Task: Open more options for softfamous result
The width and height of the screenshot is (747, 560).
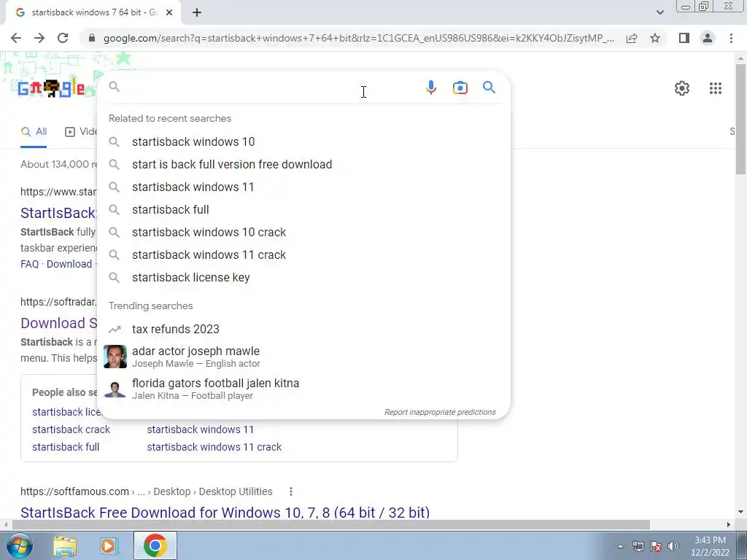Action: tap(290, 491)
